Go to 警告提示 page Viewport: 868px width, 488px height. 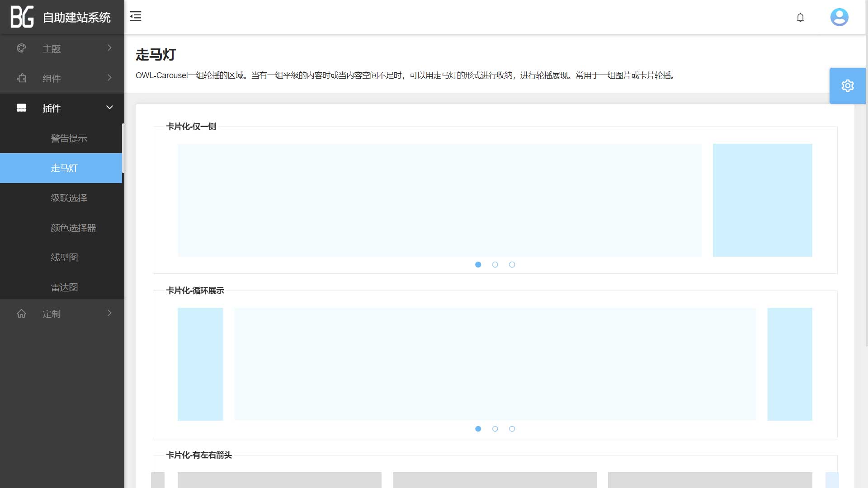coord(69,138)
